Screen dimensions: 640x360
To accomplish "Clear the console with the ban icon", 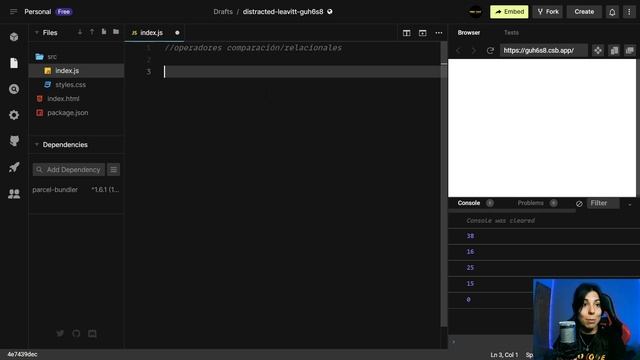I will (579, 203).
